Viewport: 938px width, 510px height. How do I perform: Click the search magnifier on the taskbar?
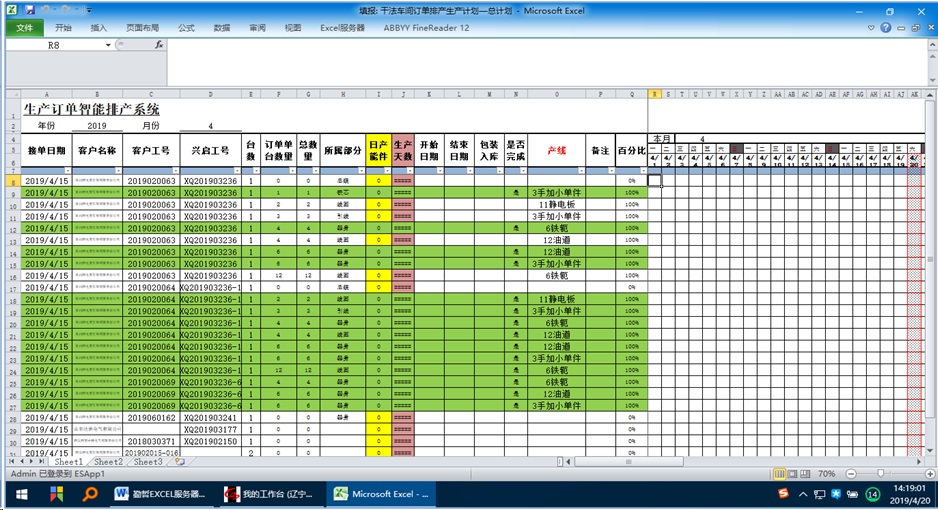click(89, 494)
